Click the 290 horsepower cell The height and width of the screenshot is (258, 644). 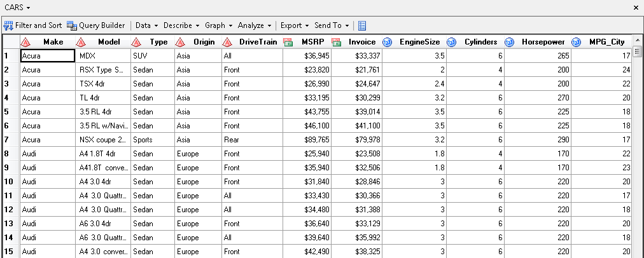pyautogui.click(x=538, y=139)
